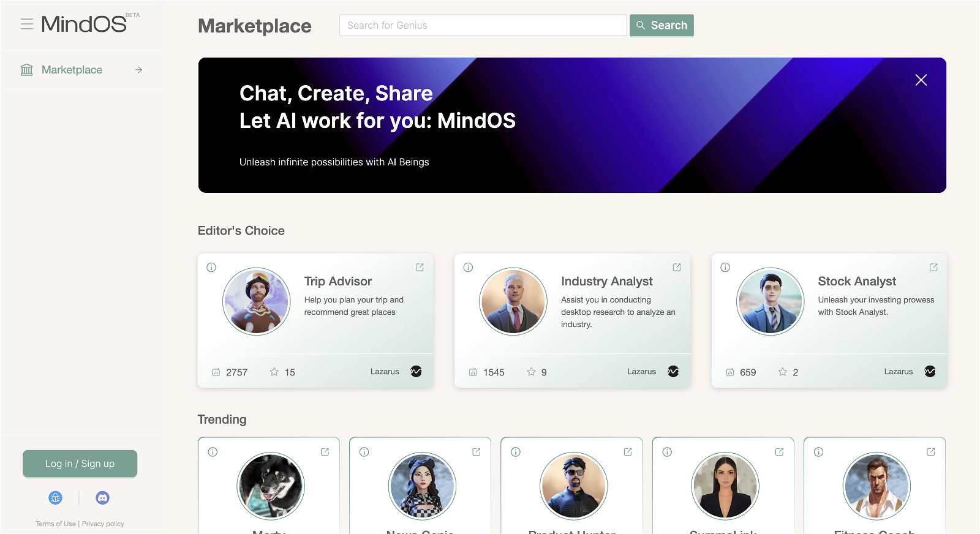Click the Lazarus creator logo on Stock Analyst
This screenshot has height=534, width=980.
930,372
